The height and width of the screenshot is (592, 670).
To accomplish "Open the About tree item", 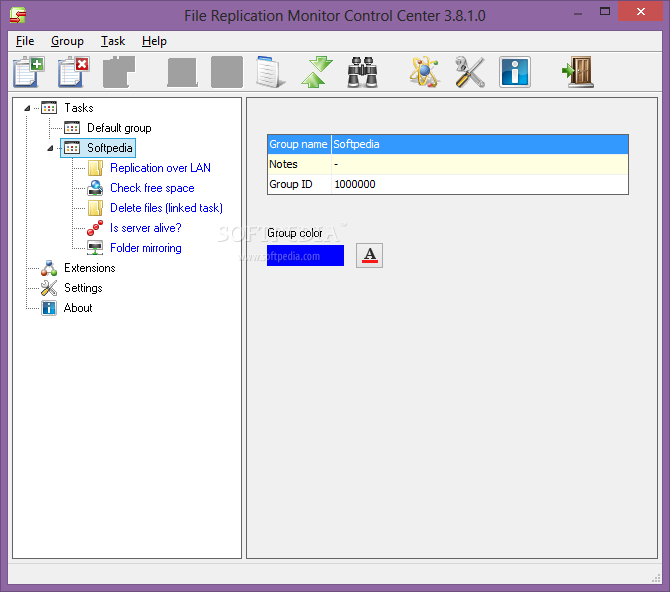I will coord(78,308).
